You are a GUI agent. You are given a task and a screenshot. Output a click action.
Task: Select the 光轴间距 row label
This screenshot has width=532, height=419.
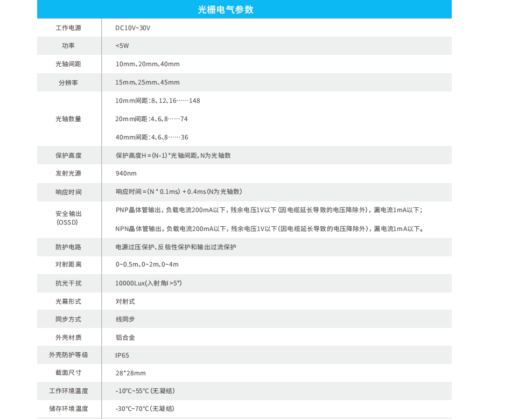coord(68,64)
